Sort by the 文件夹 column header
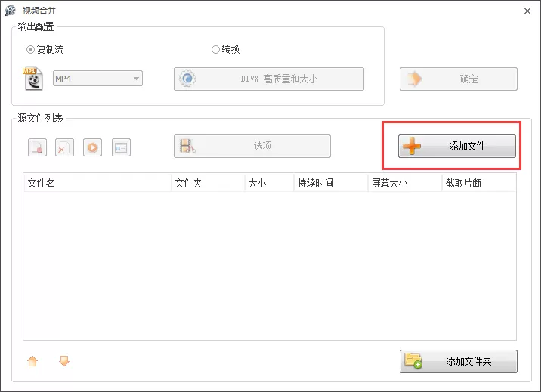 point(208,183)
